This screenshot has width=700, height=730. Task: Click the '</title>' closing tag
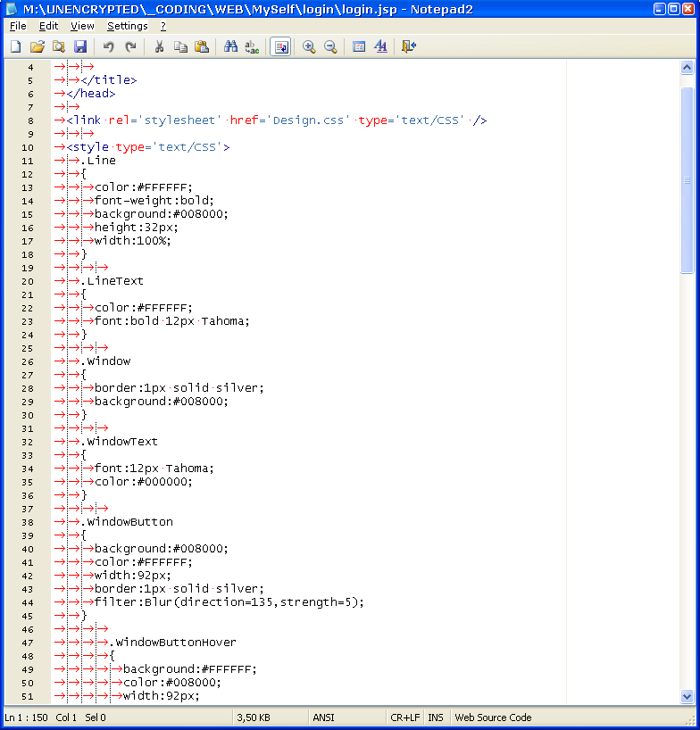pos(109,80)
